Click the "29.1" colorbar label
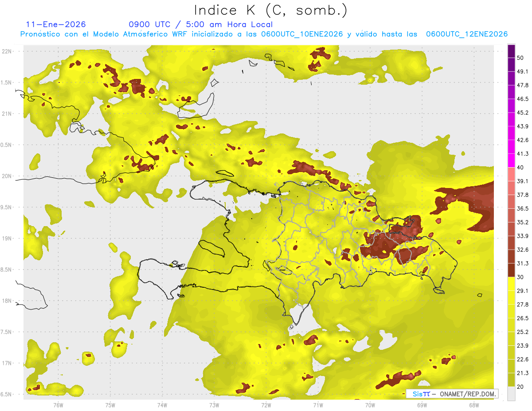This screenshot has height=411, width=532. pos(523,291)
